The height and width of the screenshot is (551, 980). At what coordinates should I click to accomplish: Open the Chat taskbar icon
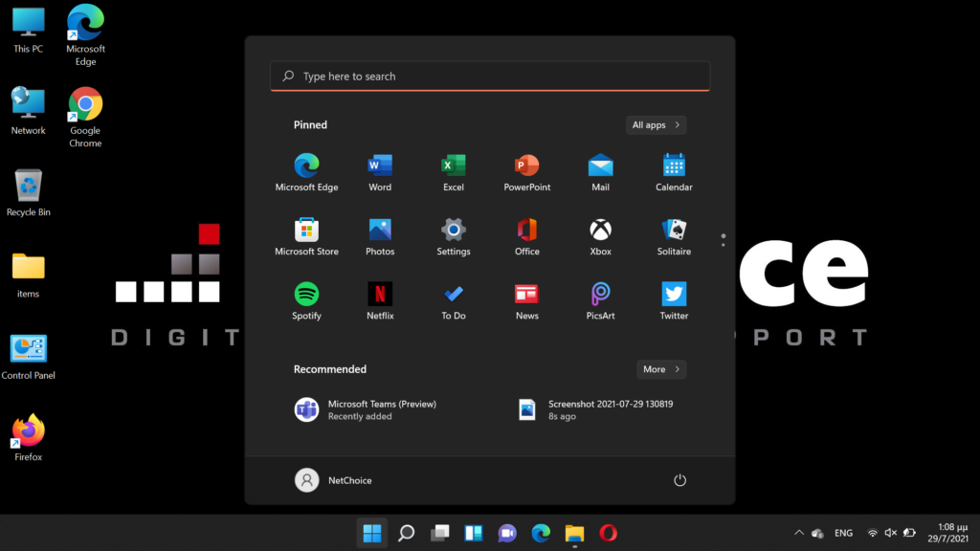[507, 533]
